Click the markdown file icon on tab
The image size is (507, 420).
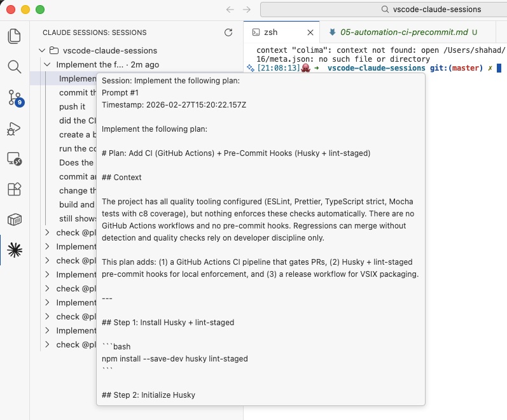pyautogui.click(x=332, y=32)
